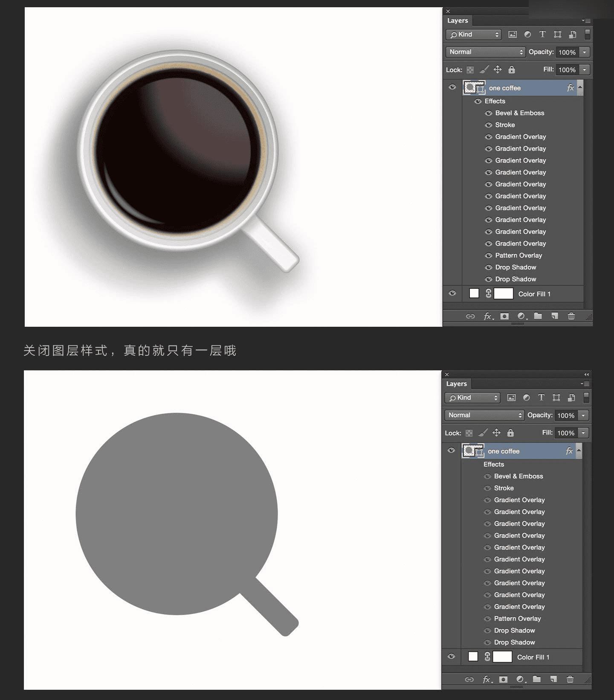Click the one coffee layer thumbnail in the upper panel
This screenshot has height=700, width=614.
tap(474, 87)
